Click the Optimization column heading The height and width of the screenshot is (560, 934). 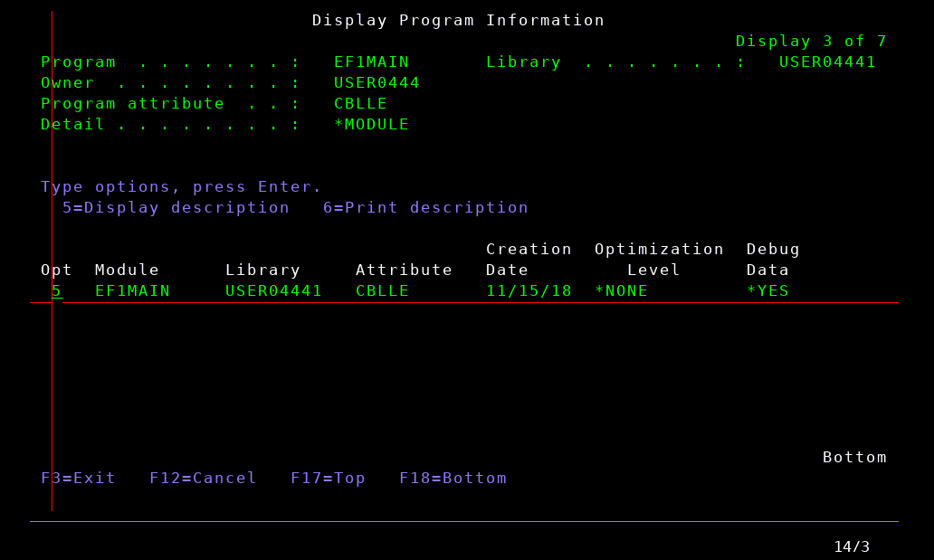(x=660, y=249)
